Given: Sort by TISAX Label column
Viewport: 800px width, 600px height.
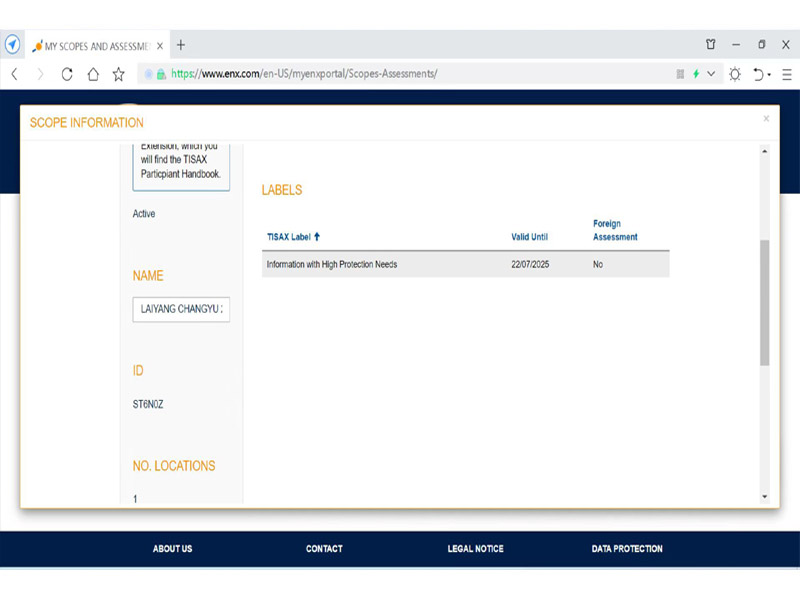Looking at the screenshot, I should [x=293, y=237].
